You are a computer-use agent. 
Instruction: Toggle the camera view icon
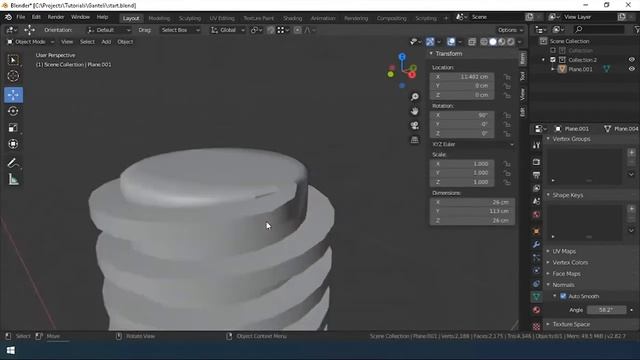point(414,125)
